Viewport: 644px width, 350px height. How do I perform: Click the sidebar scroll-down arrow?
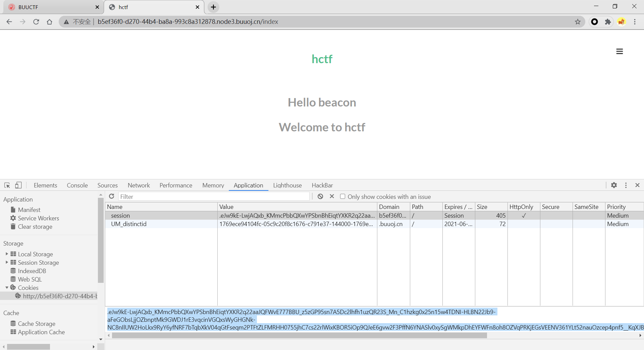(x=101, y=339)
